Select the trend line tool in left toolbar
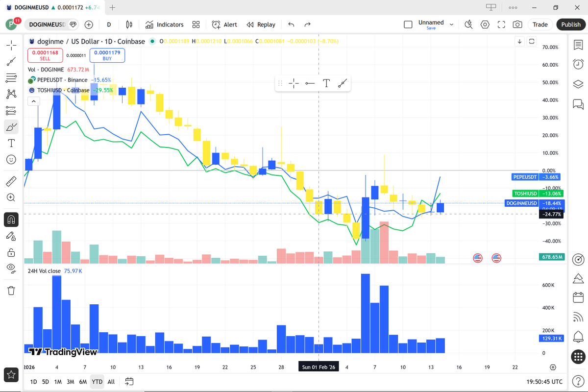This screenshot has height=392, width=588. pos(11,62)
